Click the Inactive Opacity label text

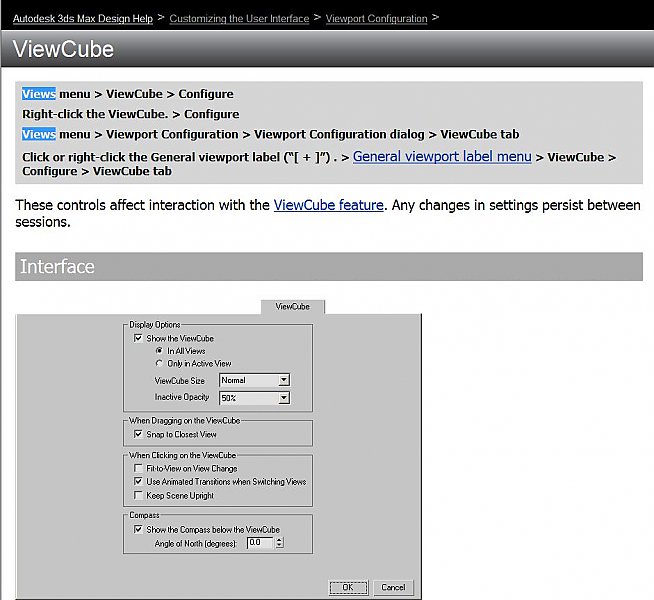click(x=182, y=397)
